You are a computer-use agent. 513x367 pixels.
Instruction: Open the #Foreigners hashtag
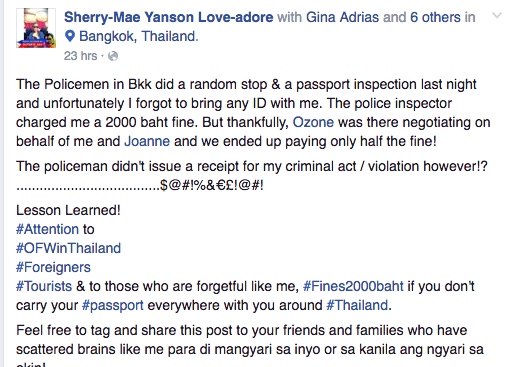pos(53,267)
